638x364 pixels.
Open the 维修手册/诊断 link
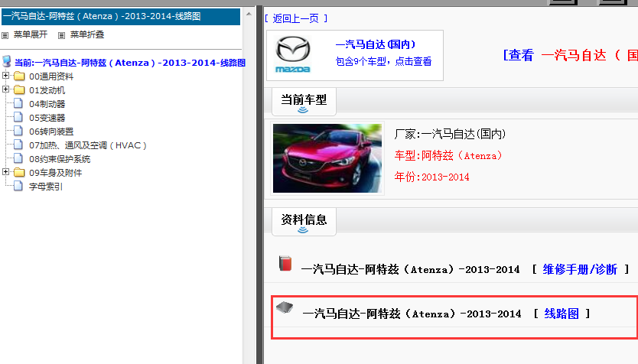pyautogui.click(x=580, y=269)
